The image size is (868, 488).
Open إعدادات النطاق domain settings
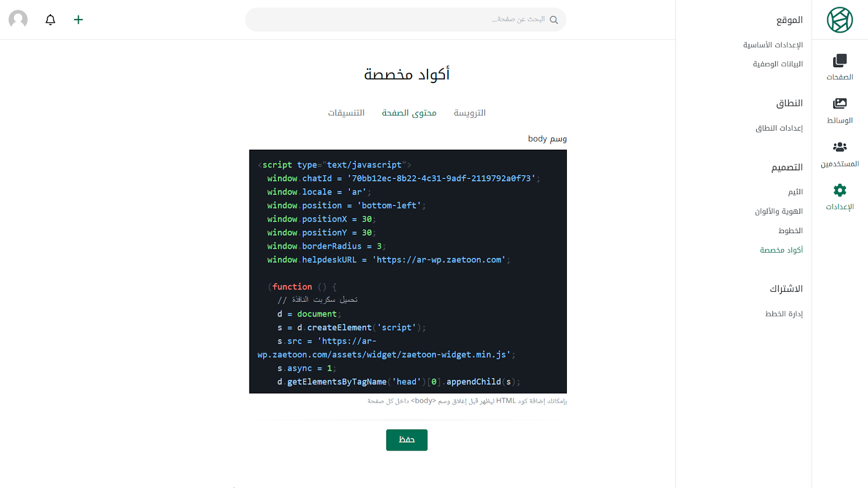click(779, 128)
